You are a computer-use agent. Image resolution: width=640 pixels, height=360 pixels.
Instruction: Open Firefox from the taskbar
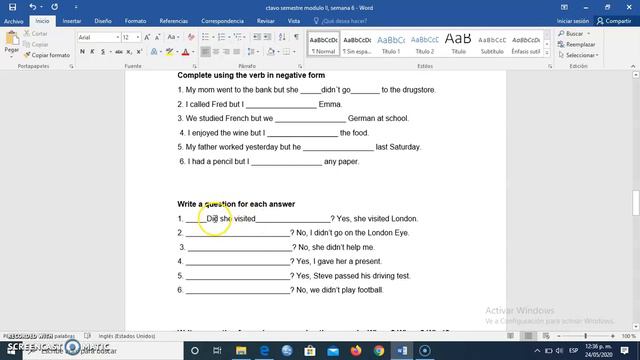(x=356, y=351)
